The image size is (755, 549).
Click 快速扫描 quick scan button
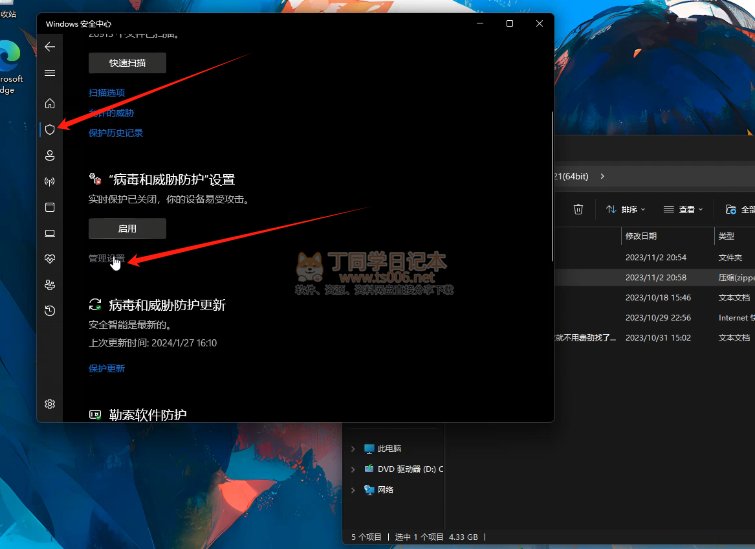pos(127,63)
